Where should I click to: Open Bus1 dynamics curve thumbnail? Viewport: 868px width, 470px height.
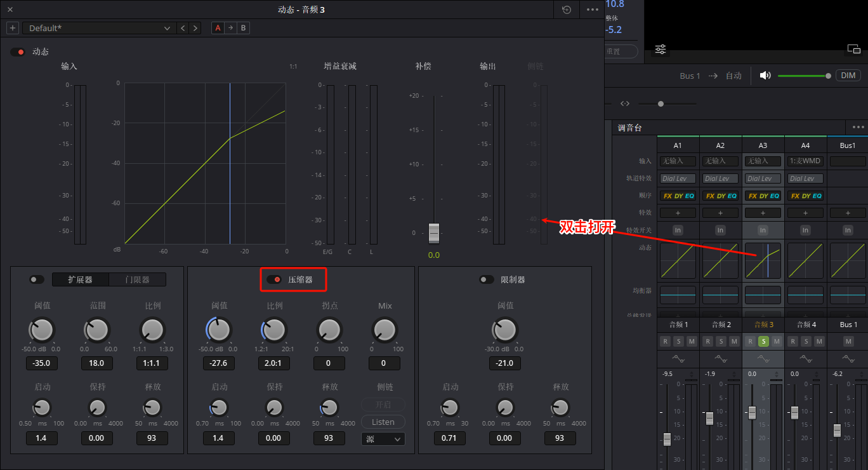848,260
